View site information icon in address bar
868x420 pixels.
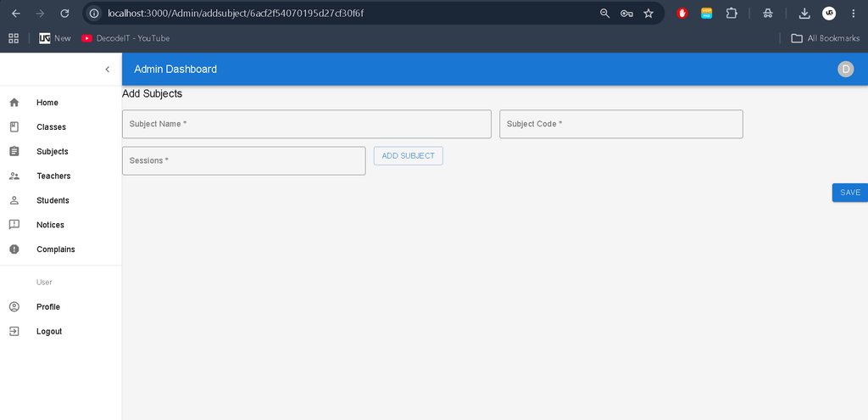coord(95,14)
